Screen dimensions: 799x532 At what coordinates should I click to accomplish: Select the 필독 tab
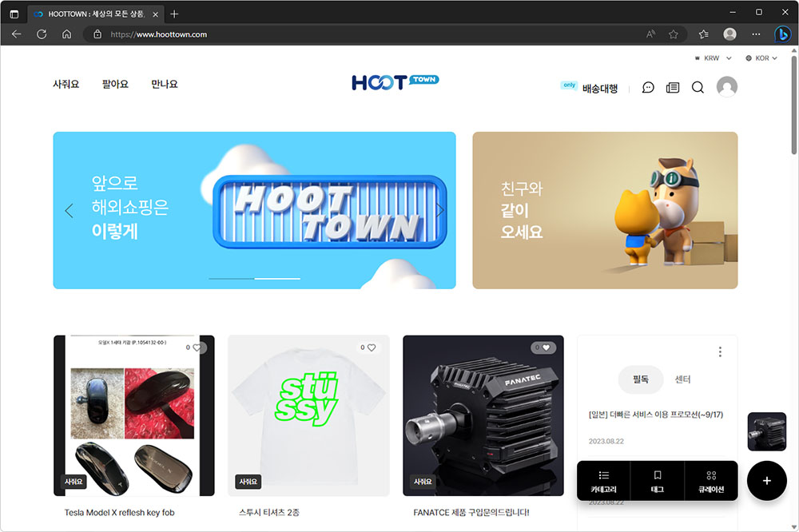641,379
